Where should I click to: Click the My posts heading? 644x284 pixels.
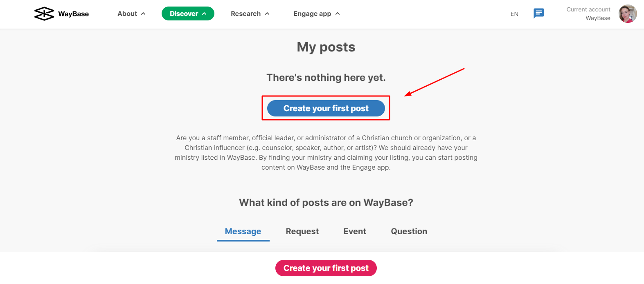click(326, 47)
